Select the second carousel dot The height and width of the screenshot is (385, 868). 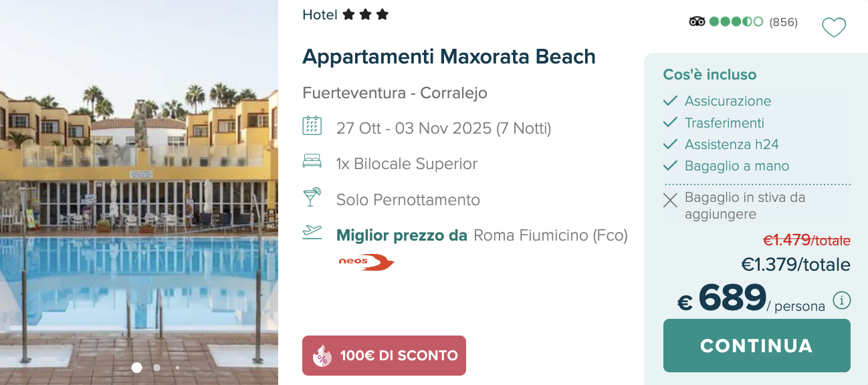coord(157,367)
